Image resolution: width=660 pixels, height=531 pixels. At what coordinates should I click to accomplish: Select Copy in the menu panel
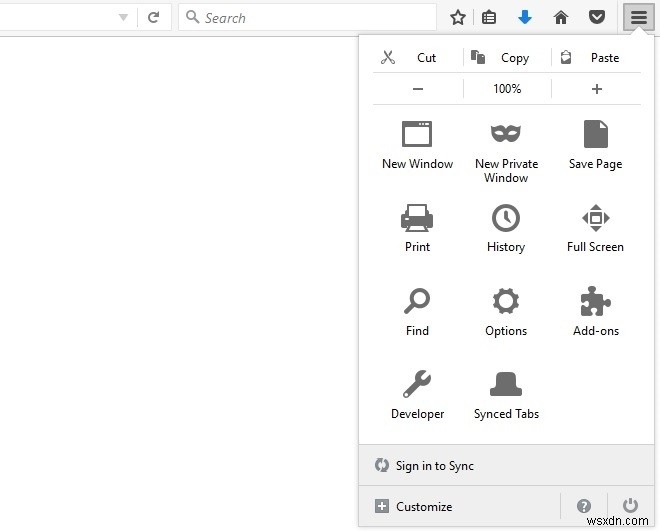point(507,58)
